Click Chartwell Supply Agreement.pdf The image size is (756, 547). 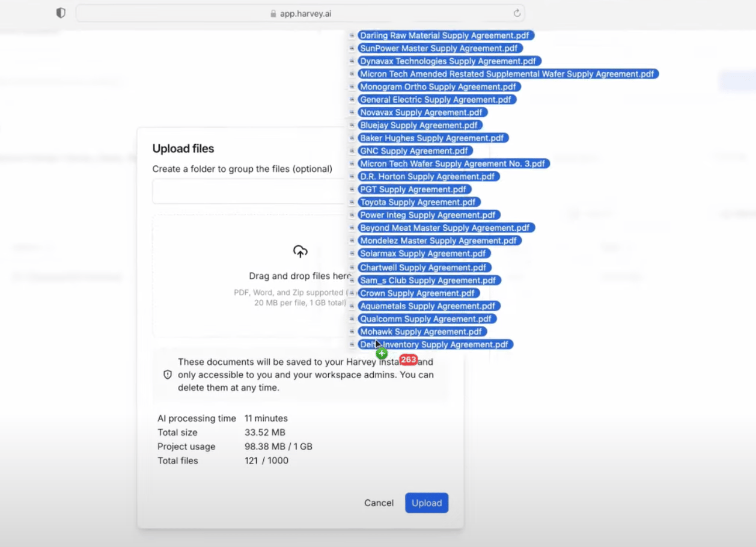[424, 267]
